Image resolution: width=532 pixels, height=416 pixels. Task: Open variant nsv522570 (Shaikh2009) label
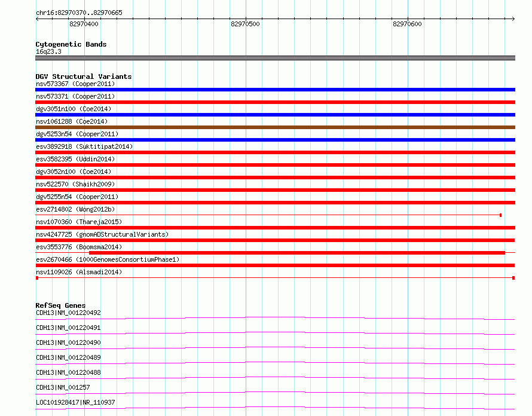click(75, 184)
